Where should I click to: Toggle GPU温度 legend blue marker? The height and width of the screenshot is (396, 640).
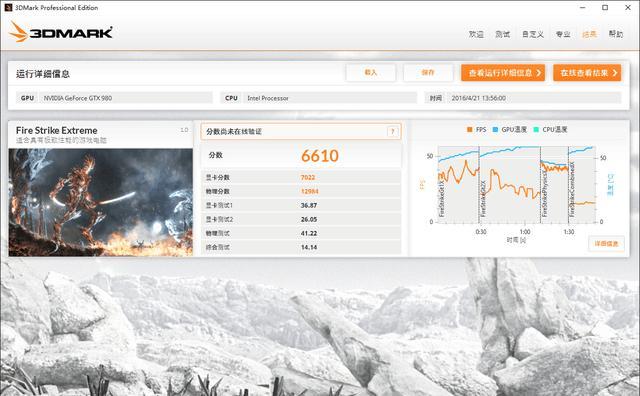[495, 129]
